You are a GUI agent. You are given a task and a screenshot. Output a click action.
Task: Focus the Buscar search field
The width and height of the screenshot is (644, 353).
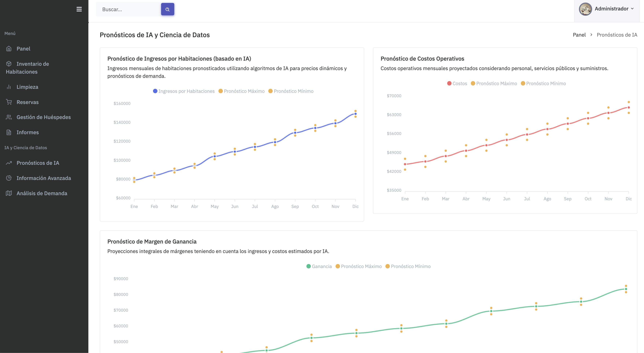pos(128,9)
